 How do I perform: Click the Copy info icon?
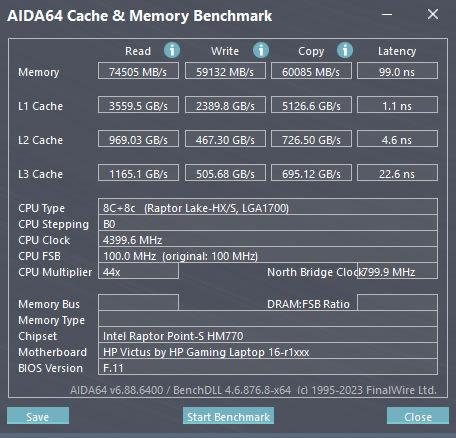pos(345,50)
